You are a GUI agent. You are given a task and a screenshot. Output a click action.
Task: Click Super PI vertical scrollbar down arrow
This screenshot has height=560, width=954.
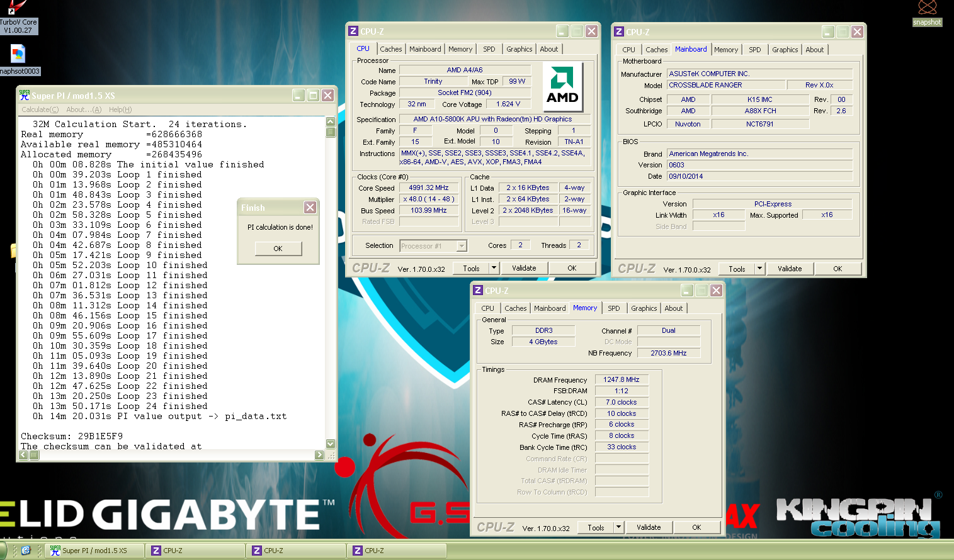point(331,444)
